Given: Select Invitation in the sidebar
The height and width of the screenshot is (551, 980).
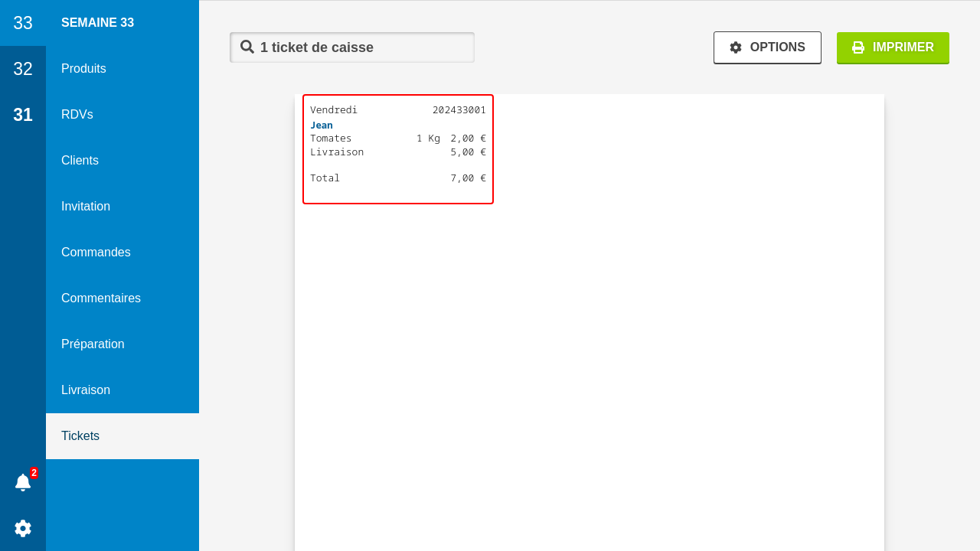Looking at the screenshot, I should coord(86,207).
